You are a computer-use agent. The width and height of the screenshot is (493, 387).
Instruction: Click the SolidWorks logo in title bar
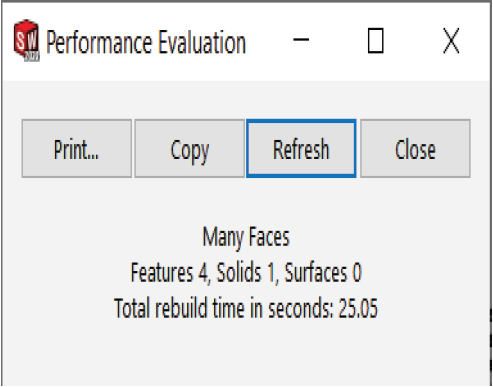point(27,40)
